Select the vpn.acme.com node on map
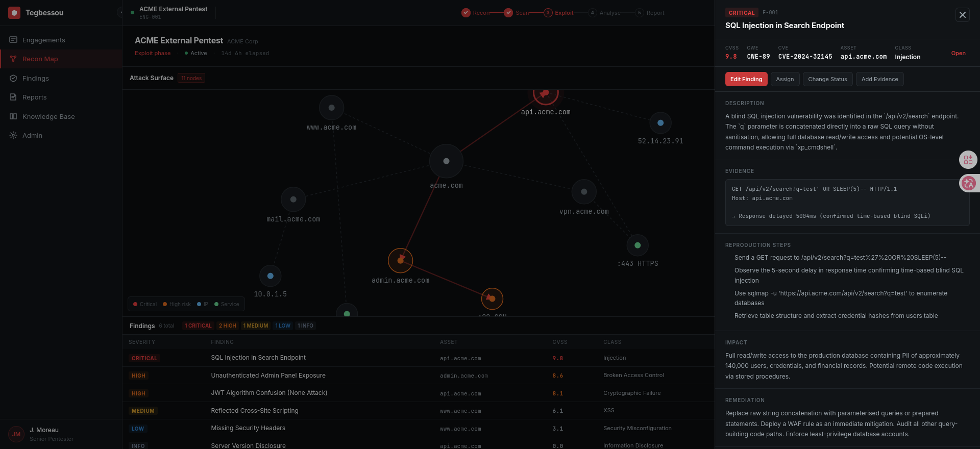 (x=584, y=192)
